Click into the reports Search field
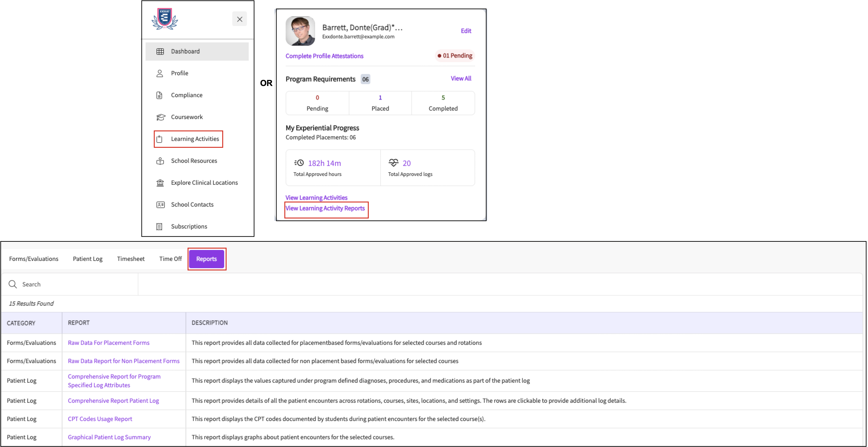Image resolution: width=868 pixels, height=447 pixels. click(78, 284)
